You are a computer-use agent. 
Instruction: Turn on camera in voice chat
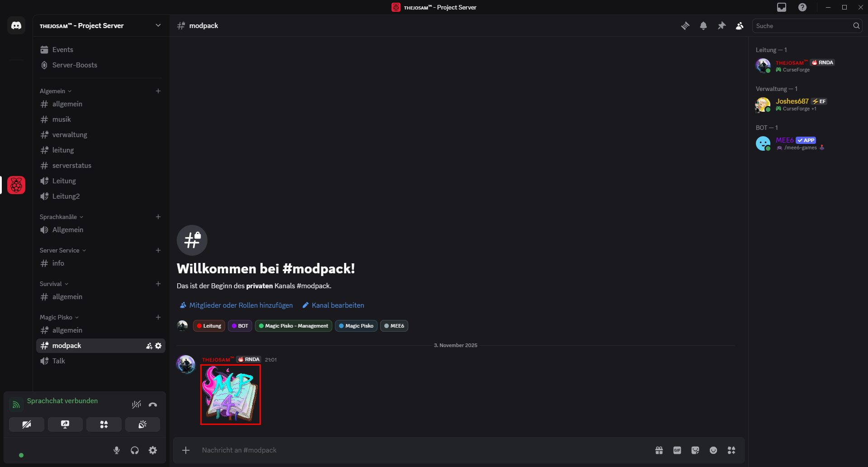[27, 424]
